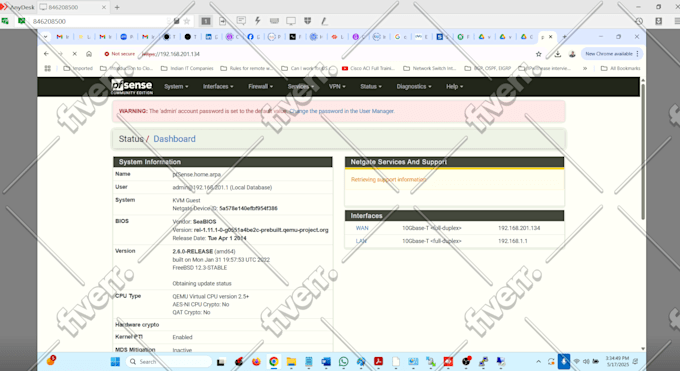The image size is (680, 371).
Task: Click New Chrome available button
Action: pos(611,54)
